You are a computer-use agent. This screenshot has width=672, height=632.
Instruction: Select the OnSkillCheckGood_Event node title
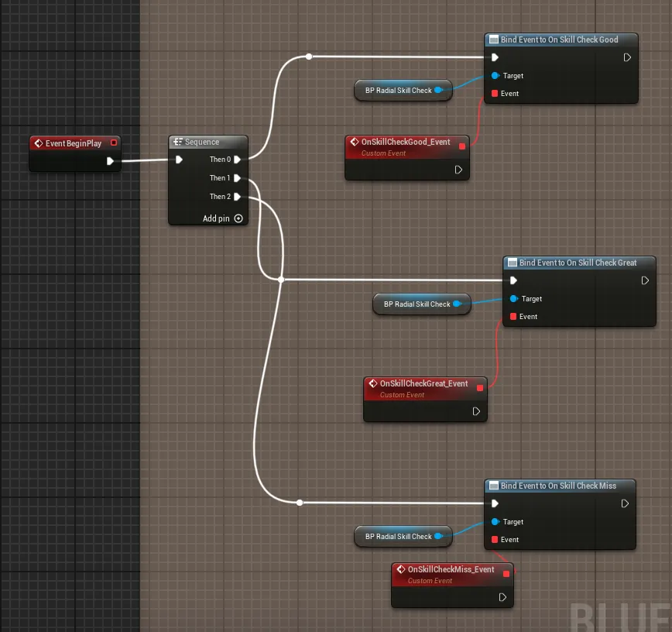406,142
